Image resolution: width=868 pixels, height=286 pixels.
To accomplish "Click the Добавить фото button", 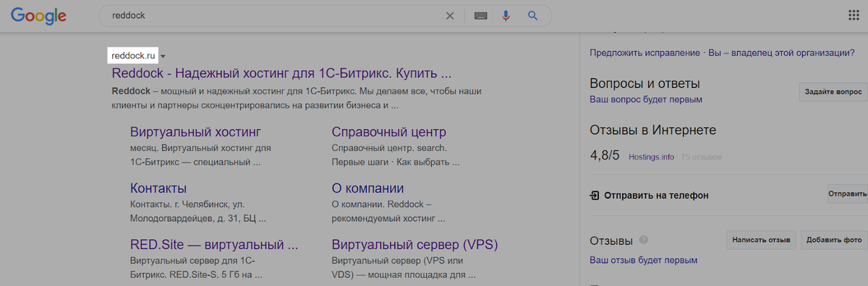I will 834,240.
